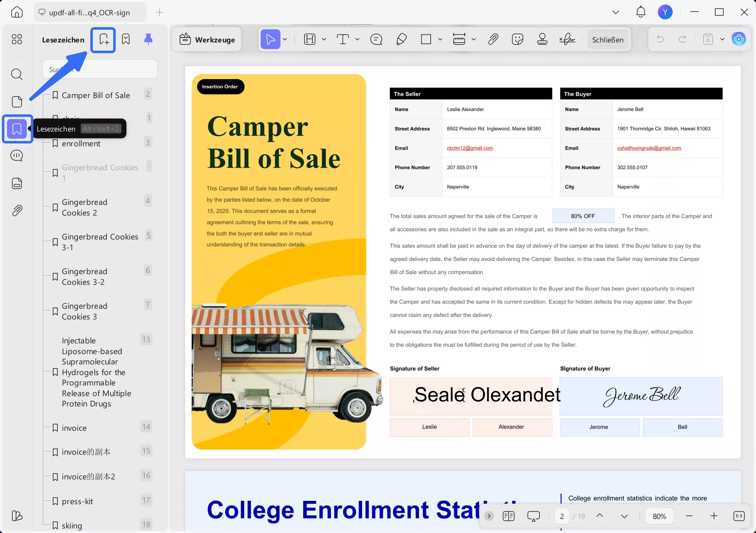The height and width of the screenshot is (533, 756).
Task: Open the UPDF AI assistant
Action: click(x=739, y=39)
